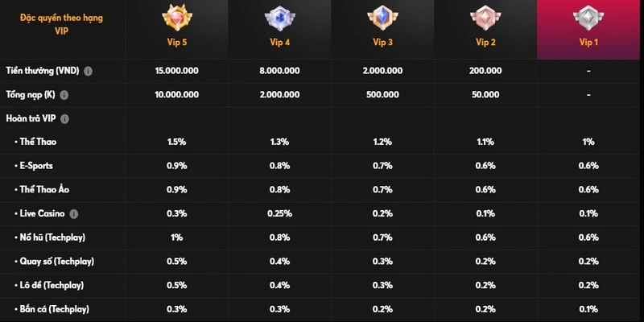Select the Quay số (Techplay) label
This screenshot has width=644, height=322.
[x=56, y=261]
